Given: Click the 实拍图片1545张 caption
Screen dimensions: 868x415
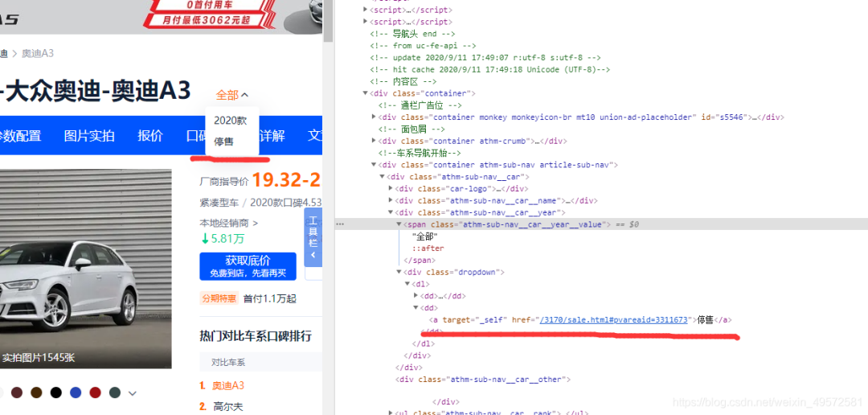Looking at the screenshot, I should [x=39, y=358].
